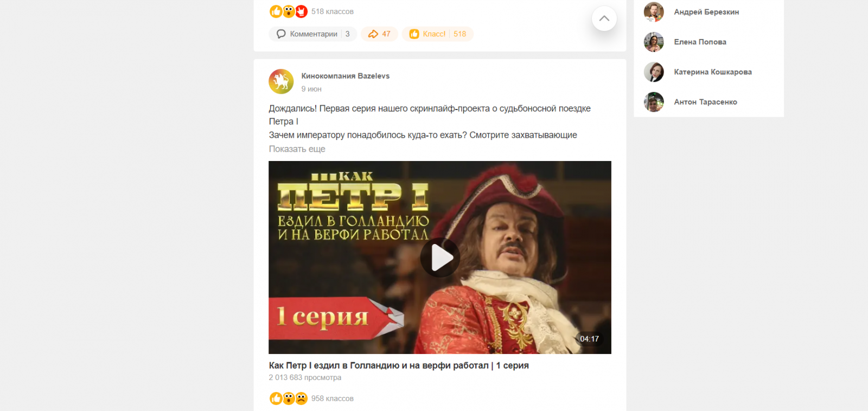
Task: Click the 04:17 video duration badge
Action: tap(589, 339)
